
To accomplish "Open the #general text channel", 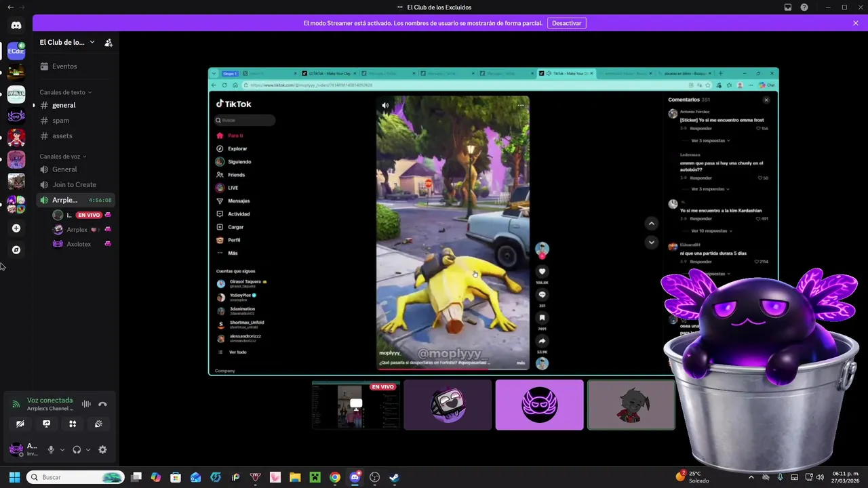I will (76, 105).
